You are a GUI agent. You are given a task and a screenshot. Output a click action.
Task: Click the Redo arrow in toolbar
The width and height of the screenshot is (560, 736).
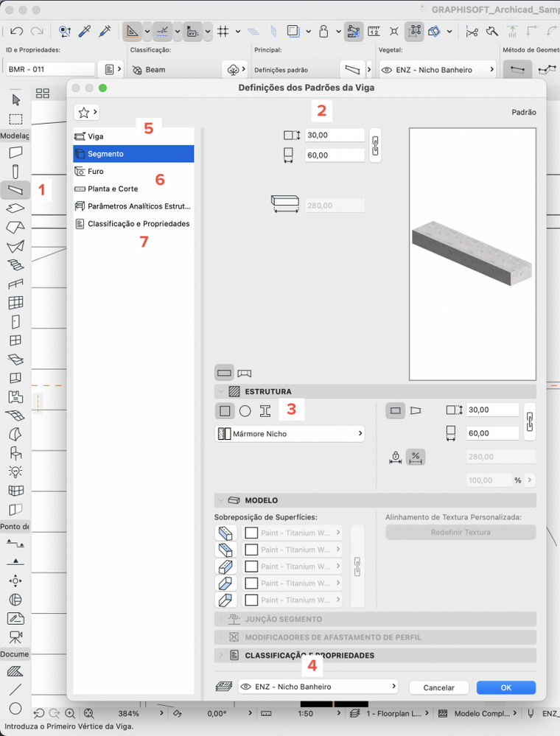click(37, 32)
